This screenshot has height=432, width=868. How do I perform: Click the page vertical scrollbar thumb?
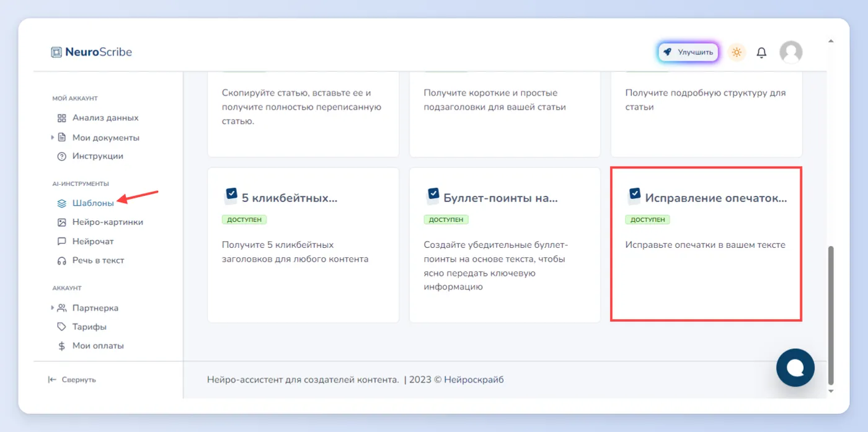(x=831, y=315)
